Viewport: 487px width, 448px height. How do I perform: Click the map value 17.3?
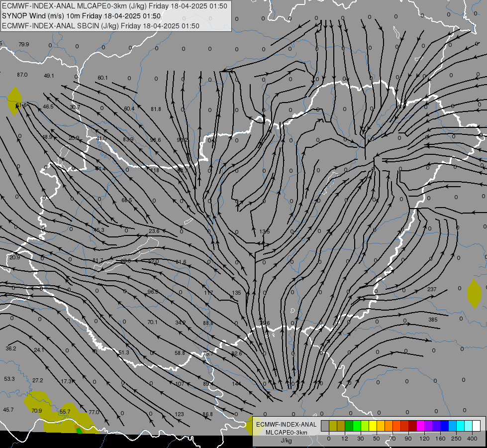66,381
